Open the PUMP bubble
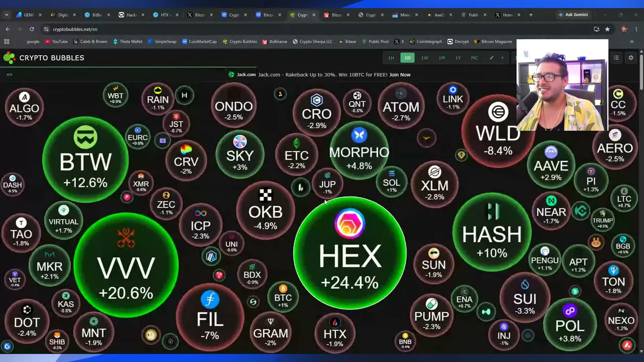The image size is (644, 362). tap(431, 315)
